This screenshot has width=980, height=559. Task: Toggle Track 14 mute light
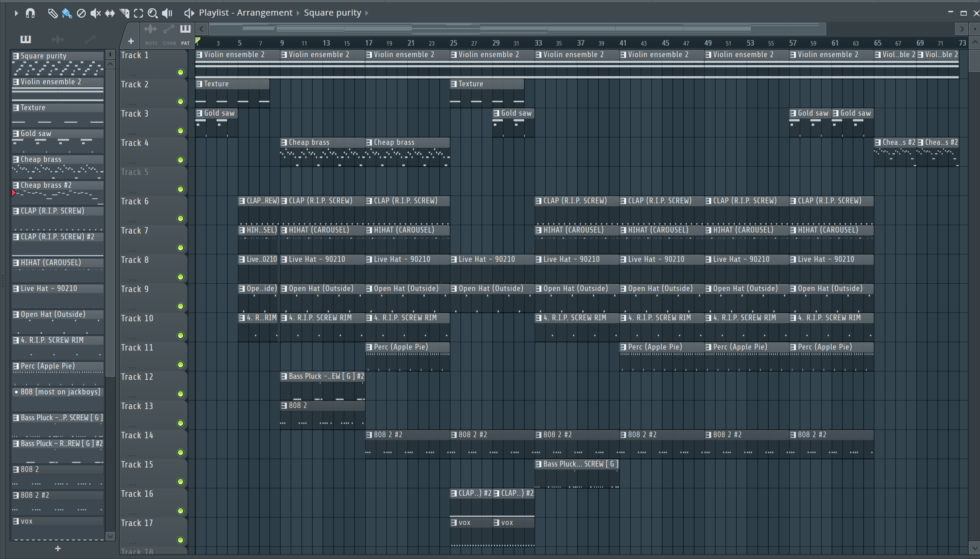click(x=180, y=452)
